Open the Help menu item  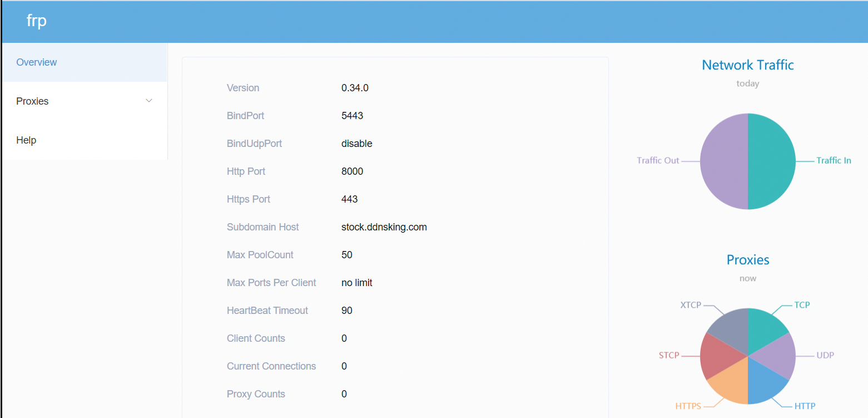tap(85, 140)
